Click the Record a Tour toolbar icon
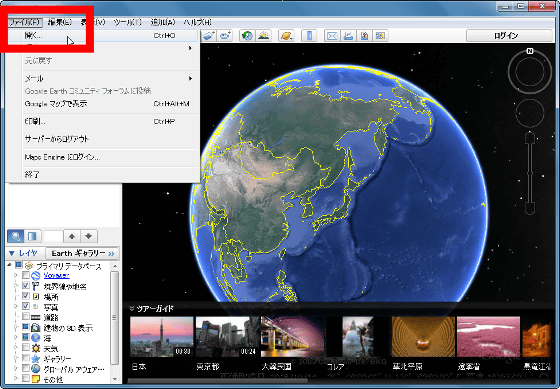 click(x=225, y=35)
